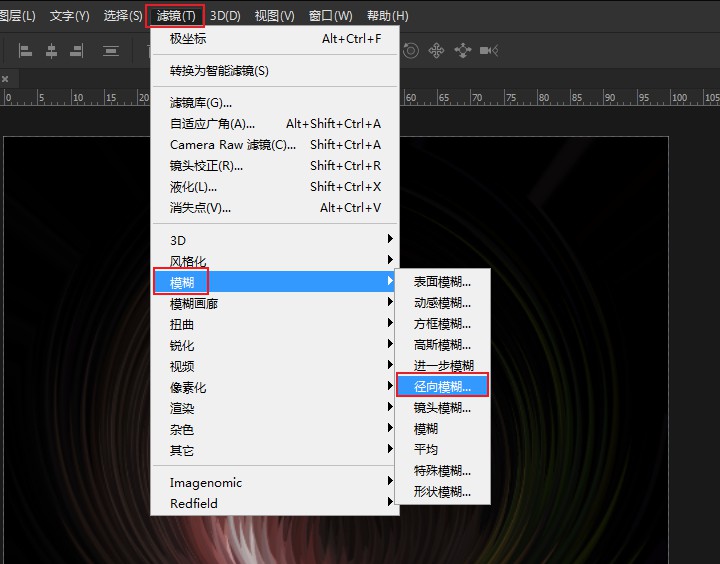Open the 滤镜(T) menu
Screen dimensions: 720x564
(175, 16)
